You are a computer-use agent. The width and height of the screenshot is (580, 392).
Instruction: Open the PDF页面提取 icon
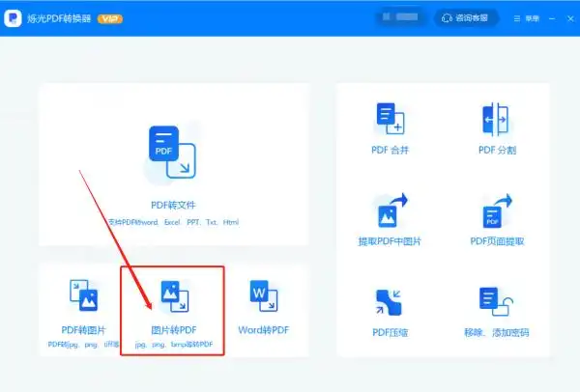point(496,210)
